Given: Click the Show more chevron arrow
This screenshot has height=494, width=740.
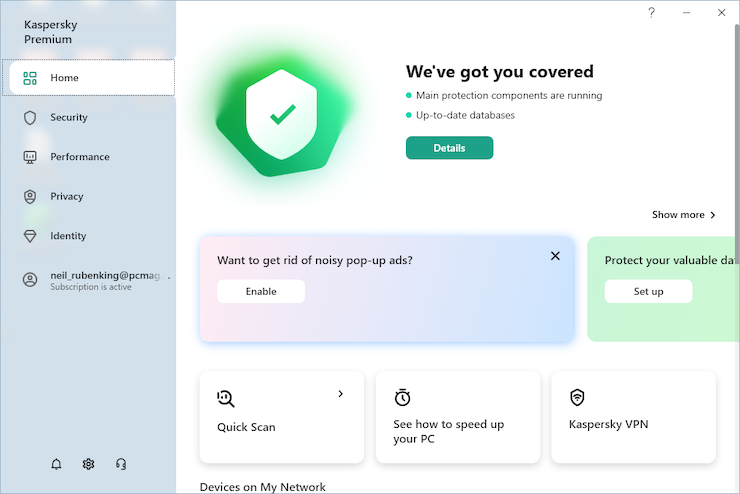Looking at the screenshot, I should pos(713,215).
